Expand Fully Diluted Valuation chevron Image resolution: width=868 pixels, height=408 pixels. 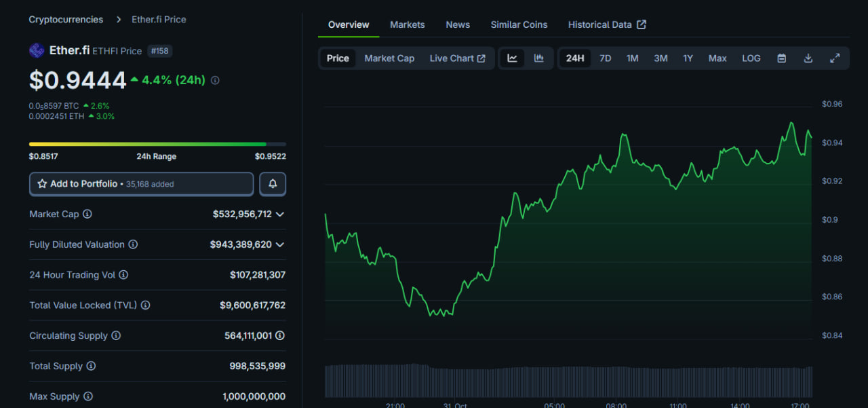280,244
